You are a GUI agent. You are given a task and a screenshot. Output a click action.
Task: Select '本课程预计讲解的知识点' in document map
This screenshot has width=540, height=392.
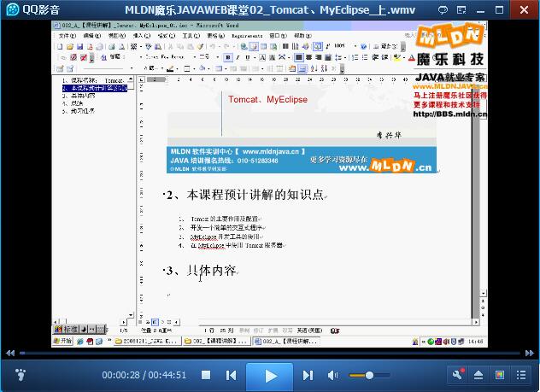pyautogui.click(x=95, y=88)
